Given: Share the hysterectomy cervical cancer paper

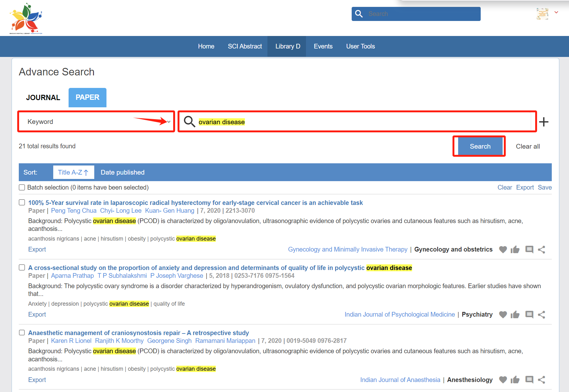Looking at the screenshot, I should coord(541,250).
